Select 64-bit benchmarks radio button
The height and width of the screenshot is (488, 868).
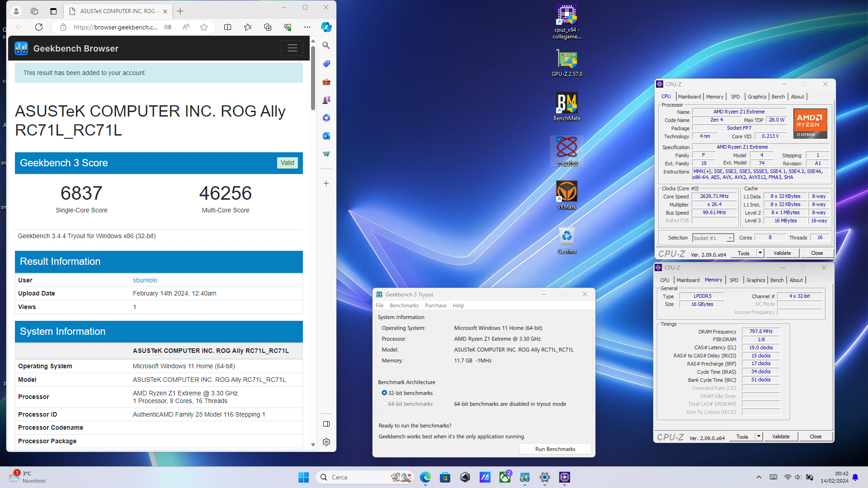pos(384,404)
